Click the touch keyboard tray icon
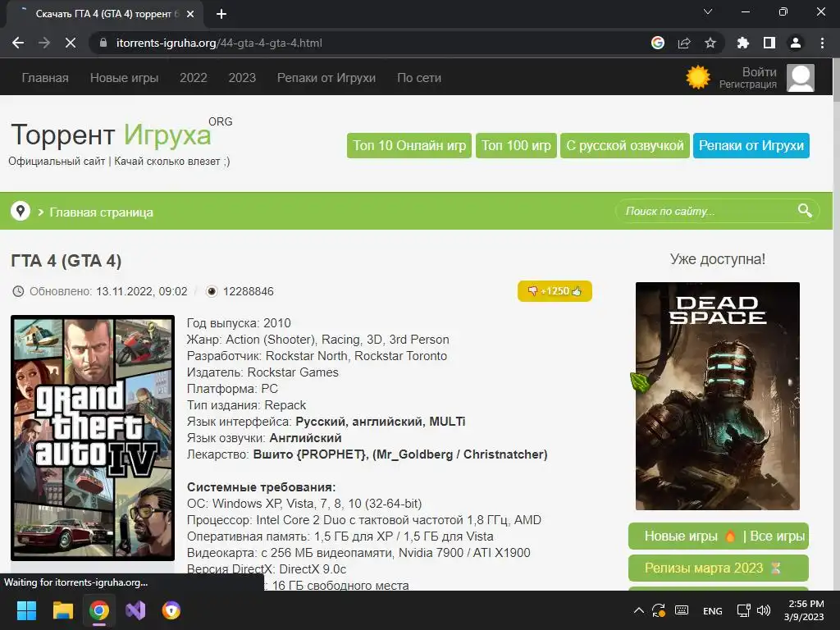 pos(682,610)
